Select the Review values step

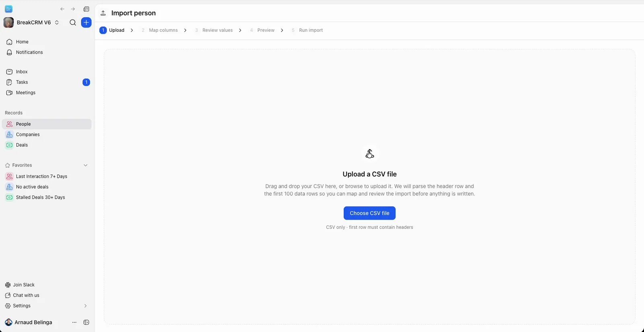pos(214,30)
